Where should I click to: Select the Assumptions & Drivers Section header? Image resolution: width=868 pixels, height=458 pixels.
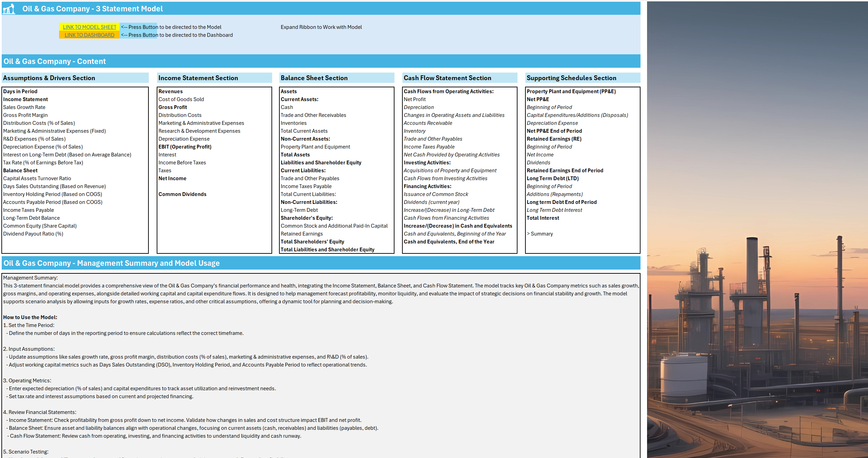(49, 78)
